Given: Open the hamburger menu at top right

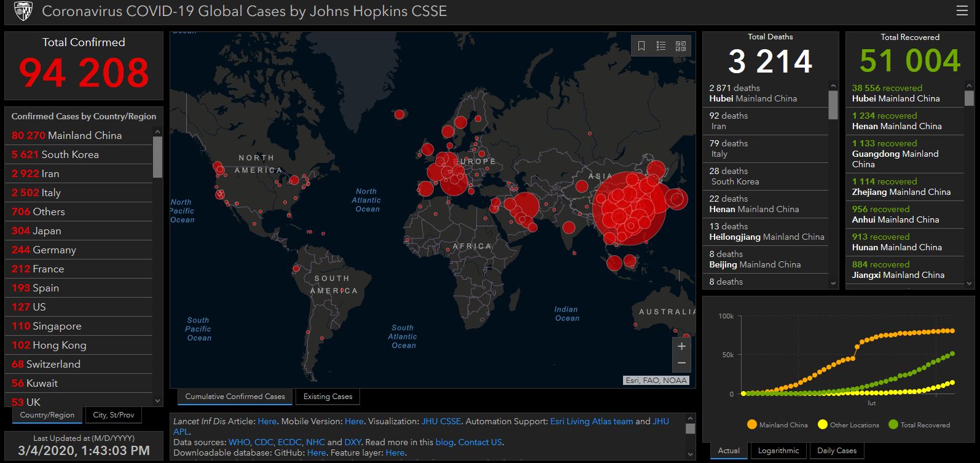Looking at the screenshot, I should [x=962, y=11].
